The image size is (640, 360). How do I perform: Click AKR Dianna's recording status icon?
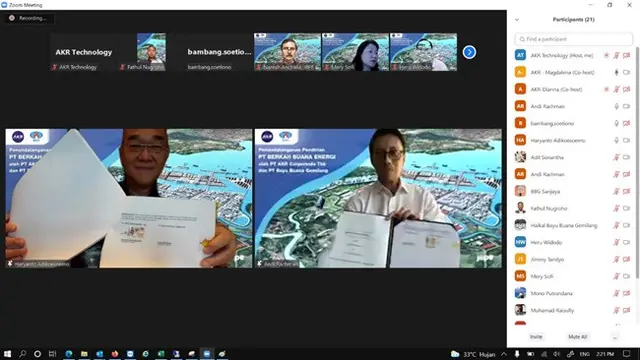pyautogui.click(x=607, y=89)
